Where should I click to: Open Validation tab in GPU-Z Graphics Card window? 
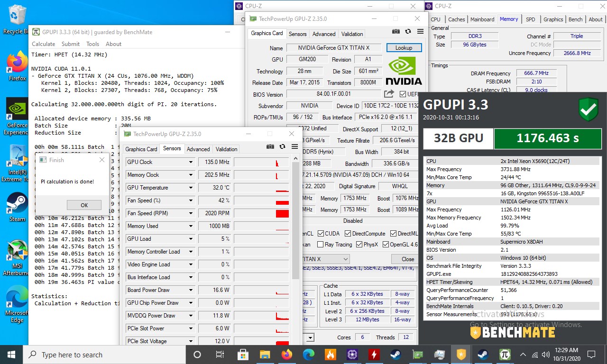coord(352,34)
